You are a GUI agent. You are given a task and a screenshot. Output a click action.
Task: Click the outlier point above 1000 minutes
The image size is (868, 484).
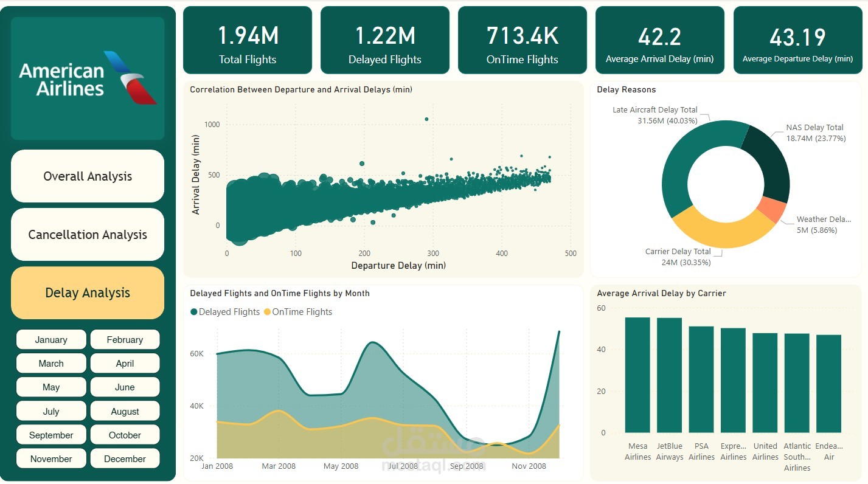(x=426, y=119)
